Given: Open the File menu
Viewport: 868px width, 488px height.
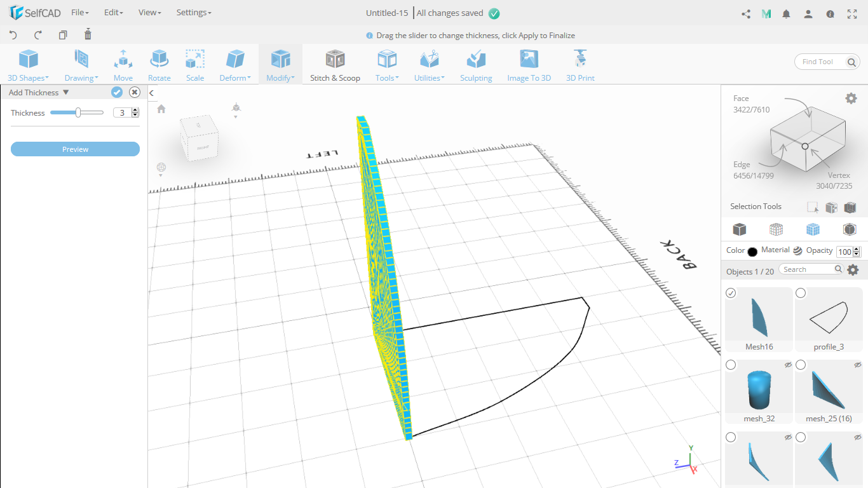Looking at the screenshot, I should pos(80,13).
